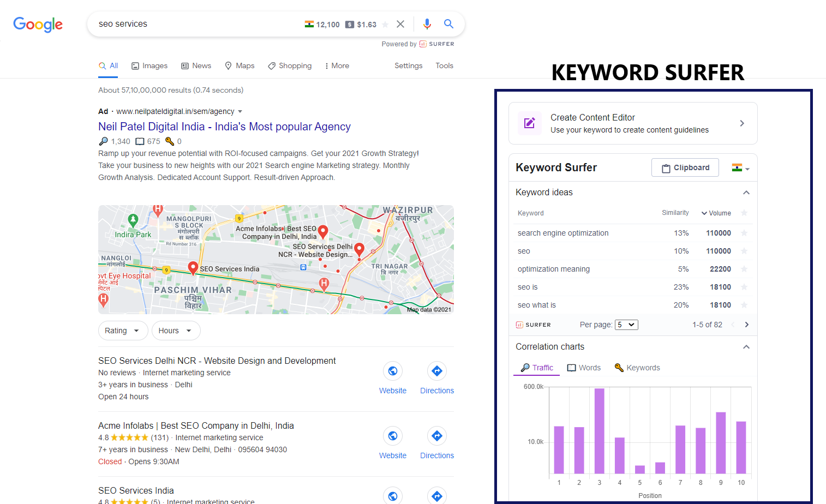Image resolution: width=826 pixels, height=504 pixels.
Task: Open Neil Patel Digital India ad link
Action: pos(224,127)
